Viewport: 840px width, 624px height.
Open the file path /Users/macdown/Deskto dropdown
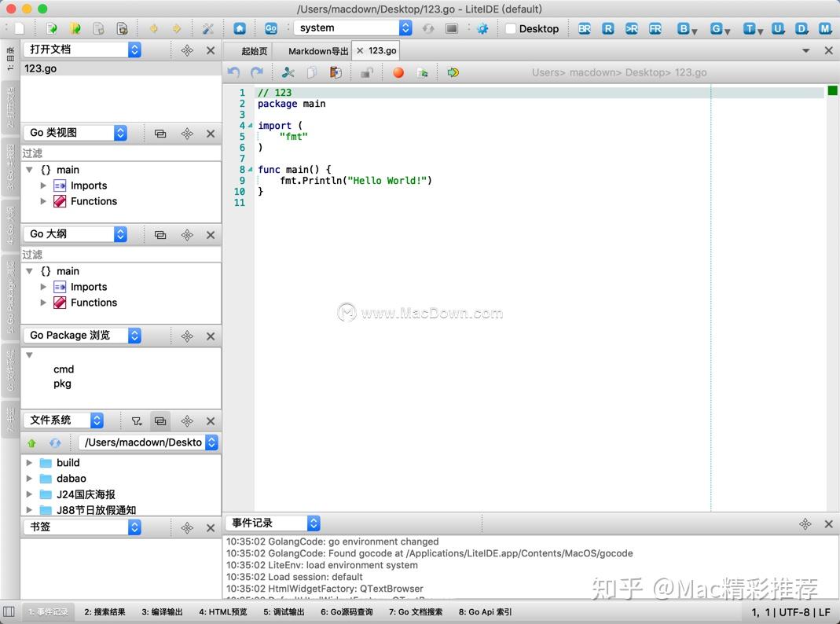149,442
